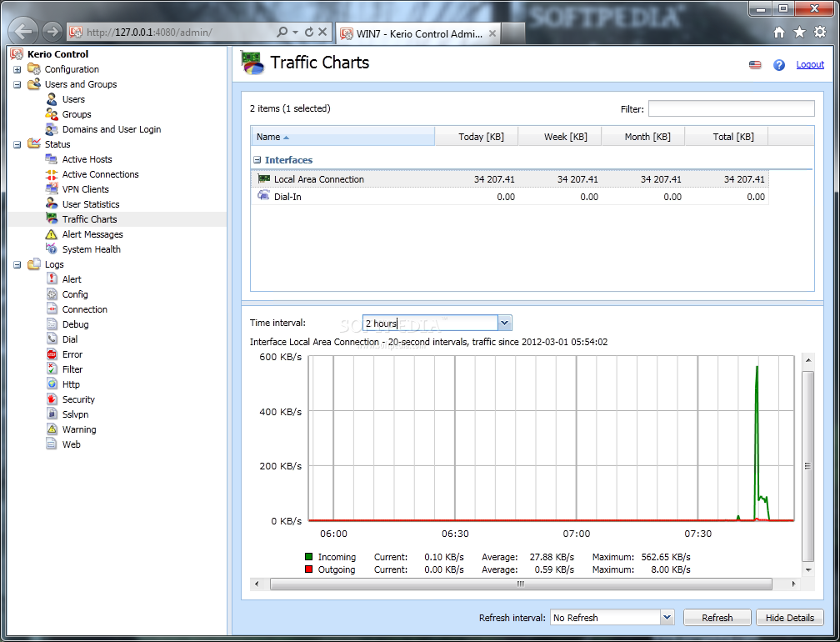This screenshot has height=642, width=840.
Task: Collapse the Status tree node
Action: click(17, 145)
